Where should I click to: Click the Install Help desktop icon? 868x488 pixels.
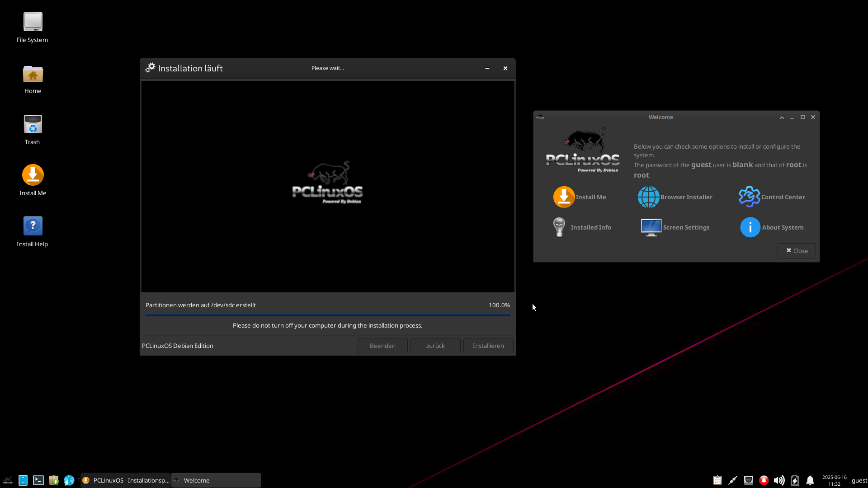tap(33, 226)
